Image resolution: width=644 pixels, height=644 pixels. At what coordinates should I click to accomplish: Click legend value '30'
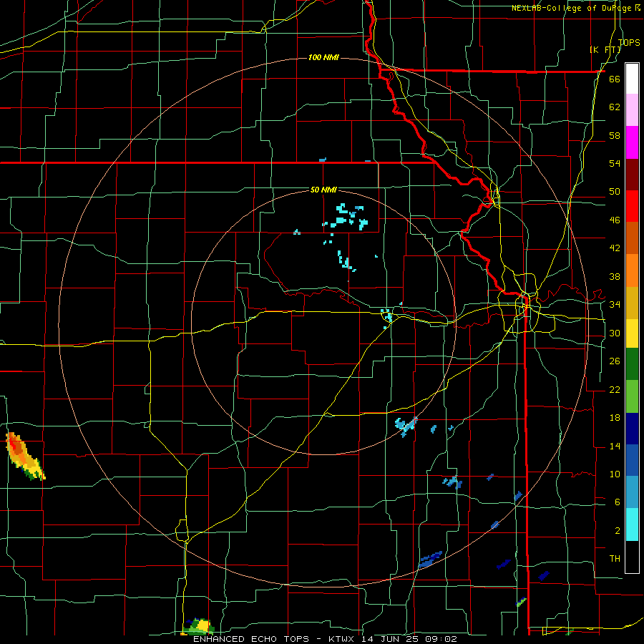[x=615, y=333]
